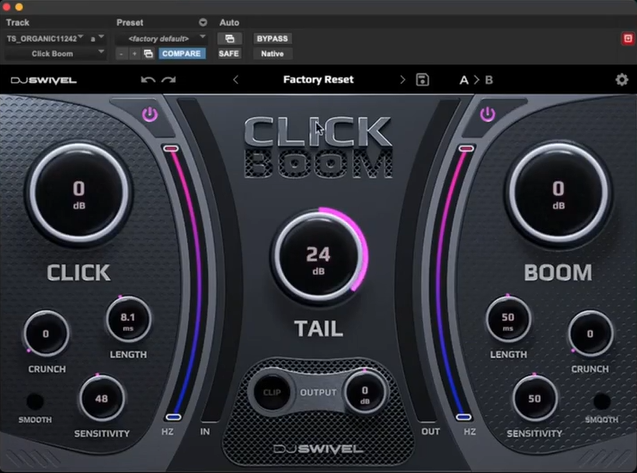Click the Boom Crunch knob
Image resolution: width=637 pixels, height=473 pixels.
[x=590, y=334]
